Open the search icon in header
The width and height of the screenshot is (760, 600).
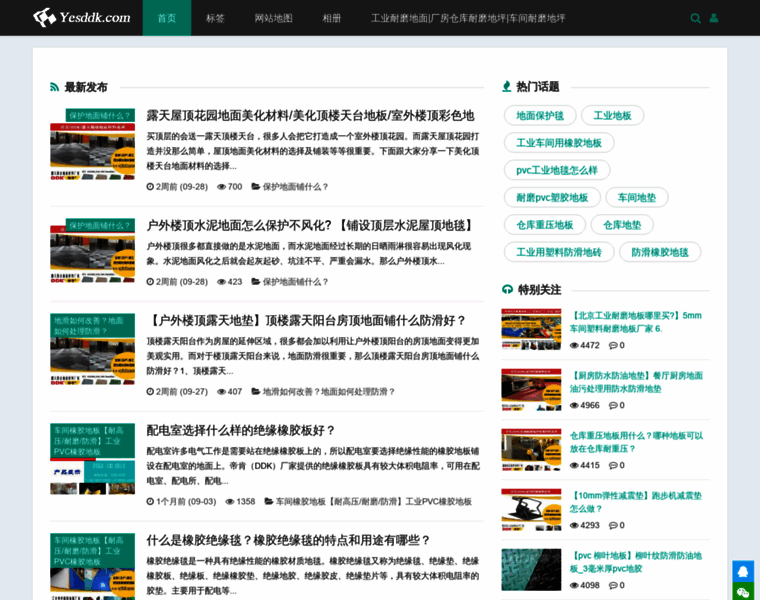(x=695, y=18)
